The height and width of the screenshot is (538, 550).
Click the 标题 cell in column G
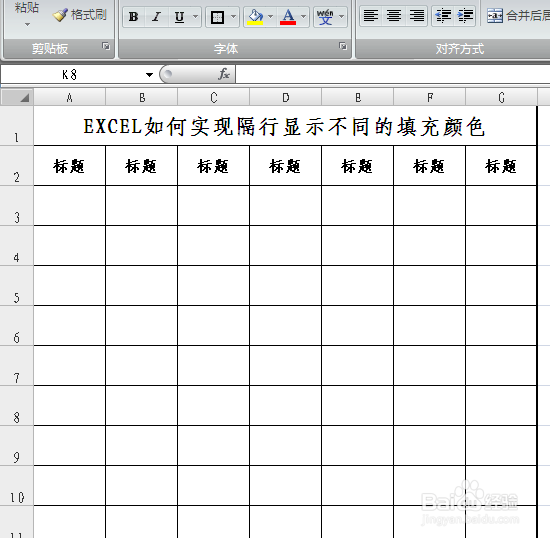point(501,166)
